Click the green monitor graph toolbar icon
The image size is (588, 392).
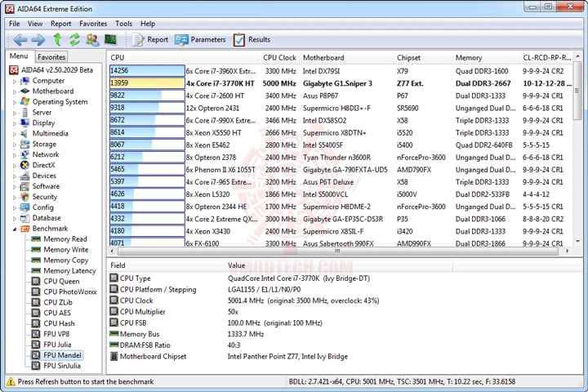[x=110, y=39]
